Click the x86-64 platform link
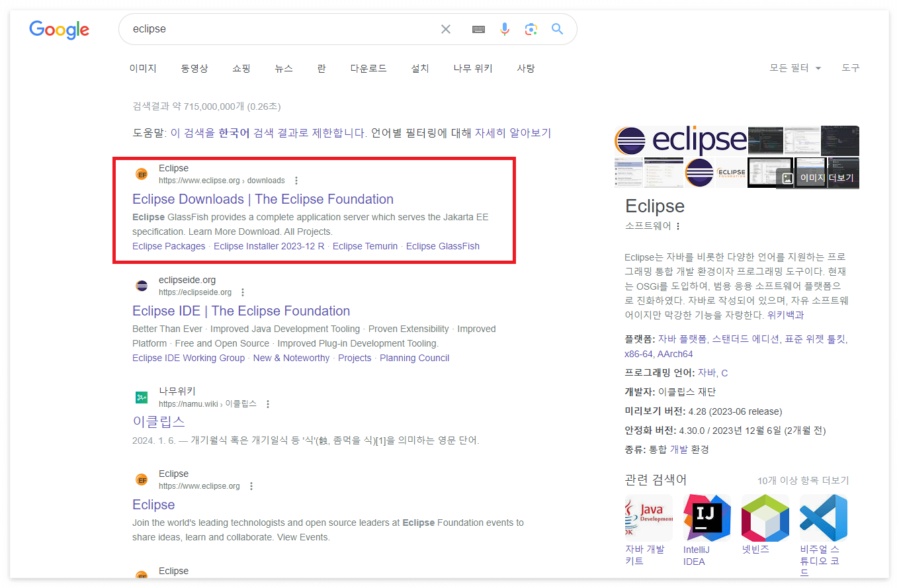 [638, 354]
